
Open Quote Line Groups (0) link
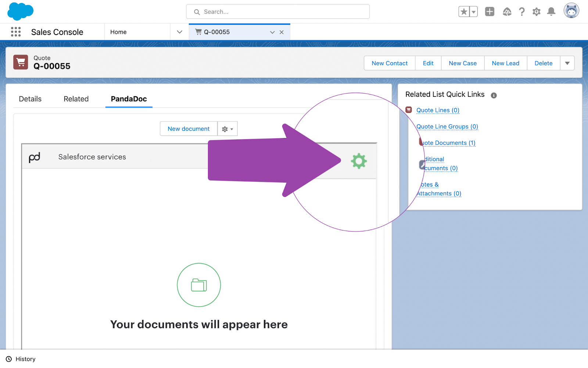[x=447, y=127]
